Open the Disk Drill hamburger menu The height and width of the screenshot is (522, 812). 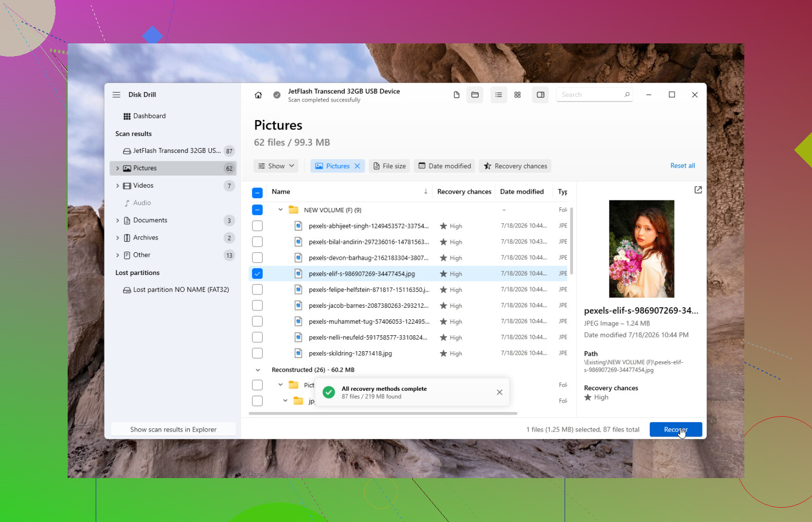pyautogui.click(x=116, y=95)
